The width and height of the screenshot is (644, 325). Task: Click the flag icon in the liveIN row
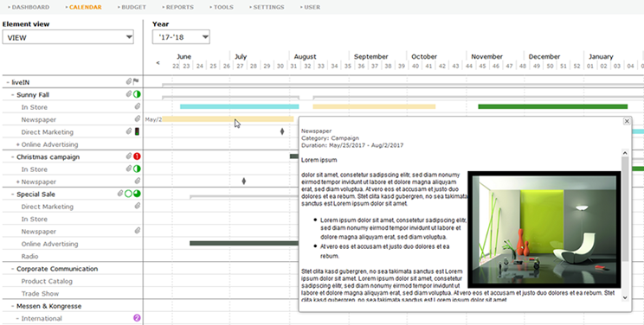pos(136,81)
